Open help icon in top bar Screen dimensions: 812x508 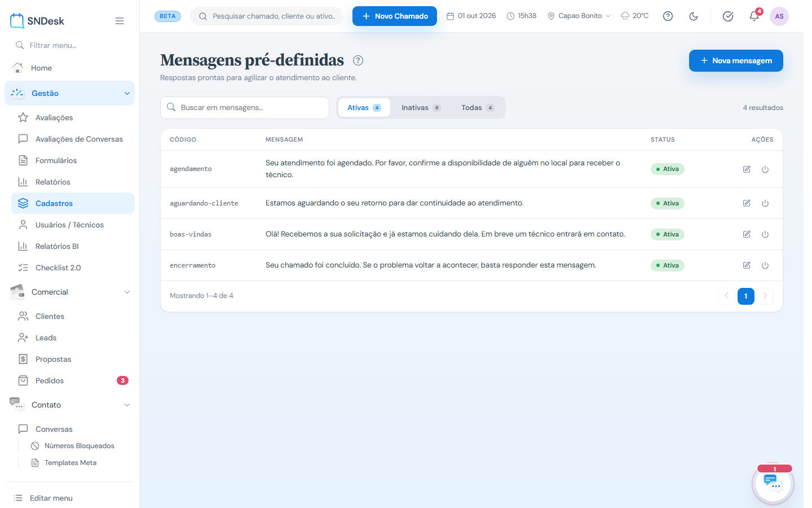(x=668, y=16)
